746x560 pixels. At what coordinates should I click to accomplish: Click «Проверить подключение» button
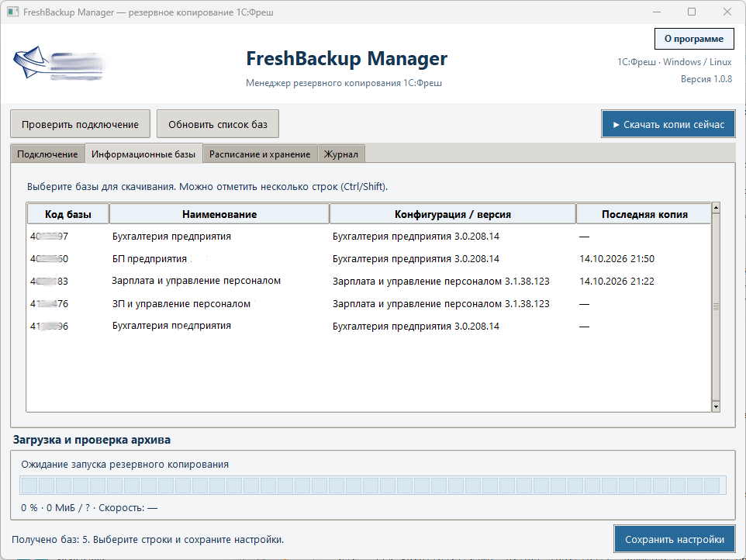coord(80,124)
